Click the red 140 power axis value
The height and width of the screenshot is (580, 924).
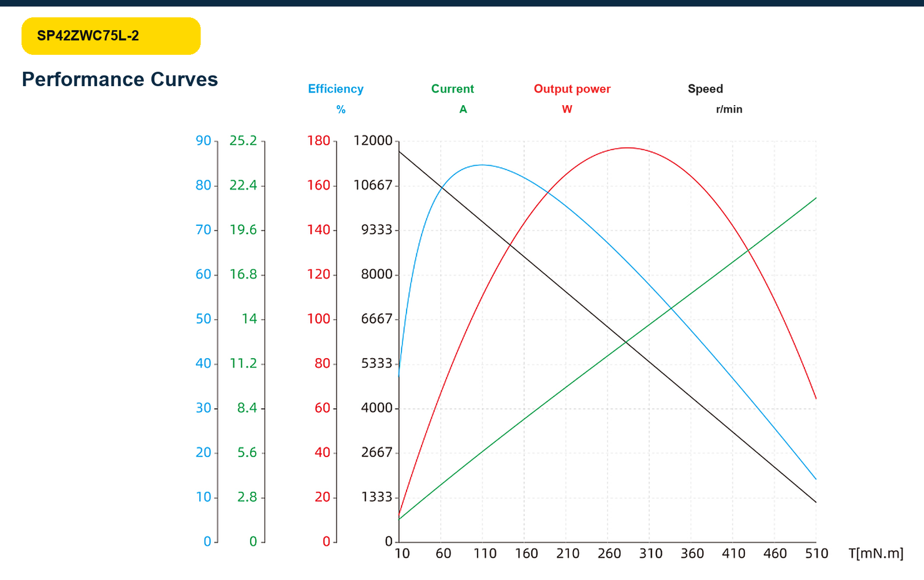(319, 230)
